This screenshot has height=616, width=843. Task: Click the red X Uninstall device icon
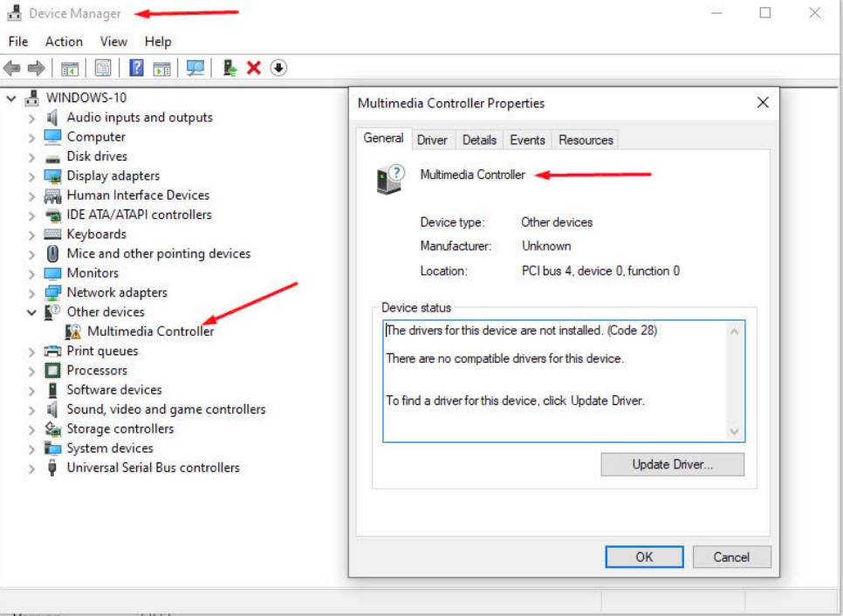pos(254,68)
